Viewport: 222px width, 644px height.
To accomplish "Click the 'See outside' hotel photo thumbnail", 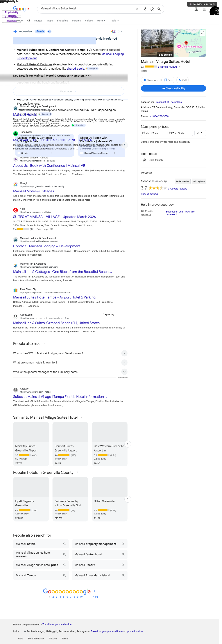I will (x=157, y=43).
